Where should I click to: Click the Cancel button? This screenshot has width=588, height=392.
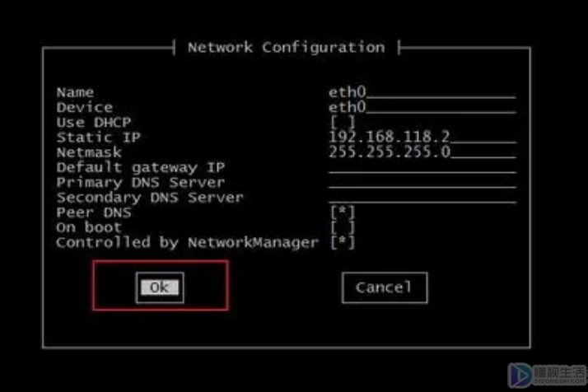[384, 287]
